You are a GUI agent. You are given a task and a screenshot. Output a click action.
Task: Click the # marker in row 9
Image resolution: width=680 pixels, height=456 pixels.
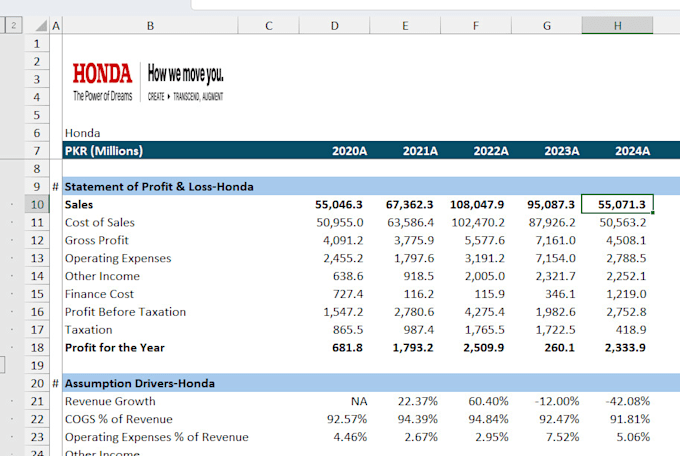point(55,186)
